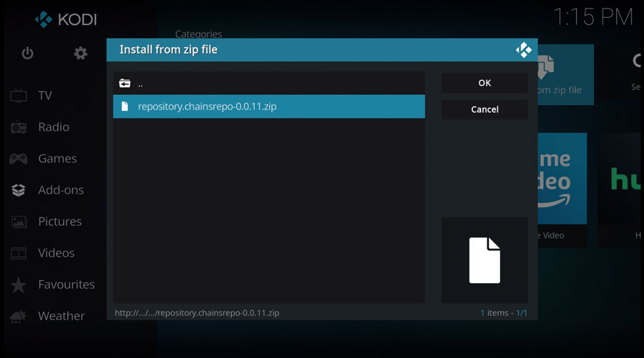Go up via the '..' entry
This screenshot has width=644, height=358.
pyautogui.click(x=269, y=84)
